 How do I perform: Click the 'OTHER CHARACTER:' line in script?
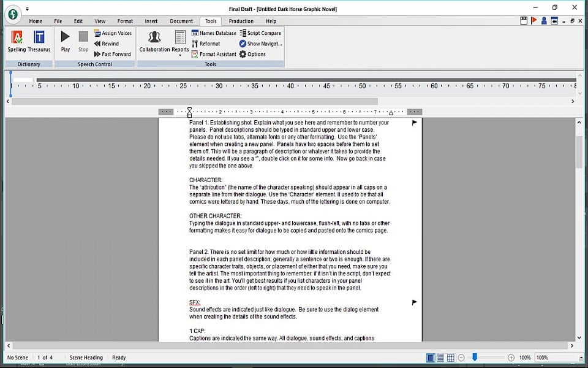pos(215,216)
